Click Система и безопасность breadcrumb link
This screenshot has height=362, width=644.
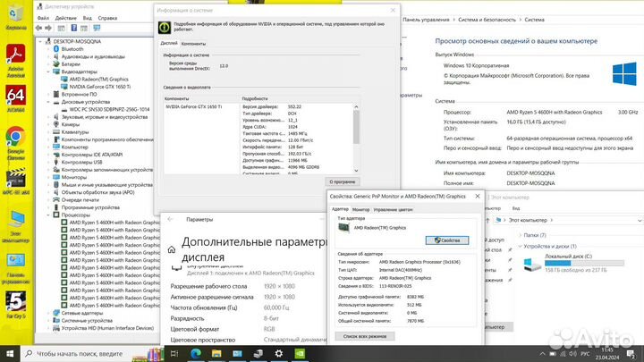[x=487, y=20]
